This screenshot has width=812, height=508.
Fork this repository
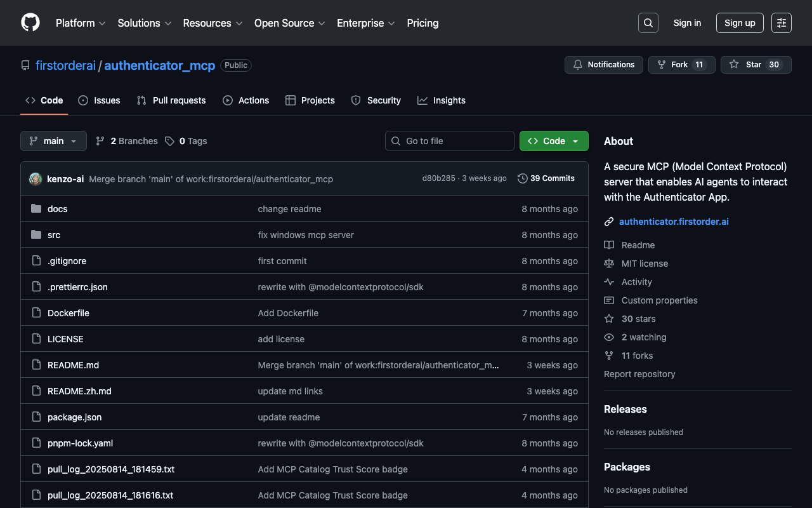point(681,65)
